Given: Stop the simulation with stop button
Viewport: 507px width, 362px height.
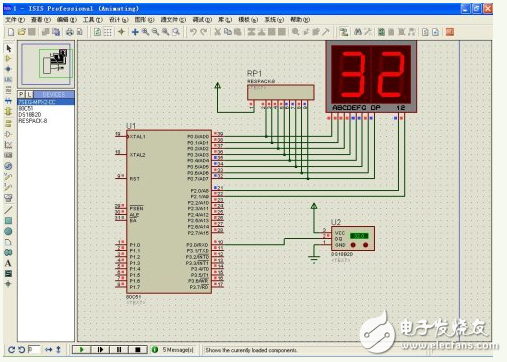Looking at the screenshot, I should (x=138, y=350).
